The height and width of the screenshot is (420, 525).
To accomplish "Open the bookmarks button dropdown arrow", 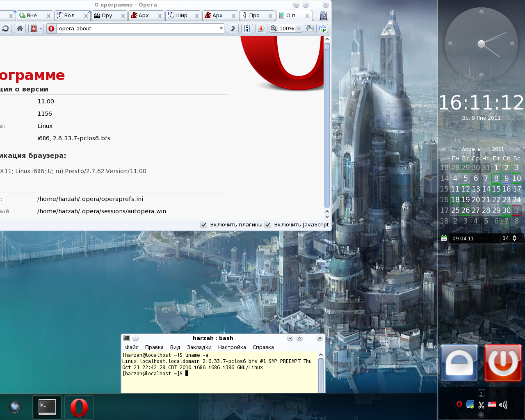I will (x=41, y=28).
